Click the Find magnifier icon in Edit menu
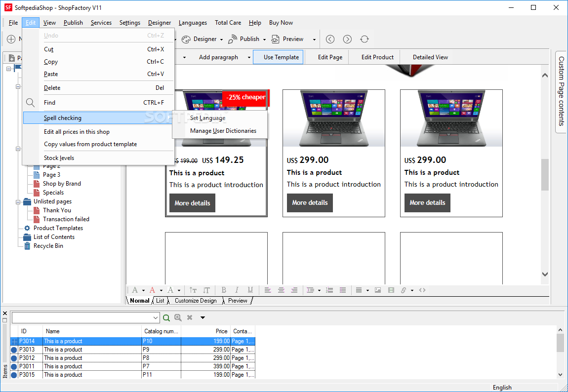The height and width of the screenshot is (392, 568). (x=31, y=103)
